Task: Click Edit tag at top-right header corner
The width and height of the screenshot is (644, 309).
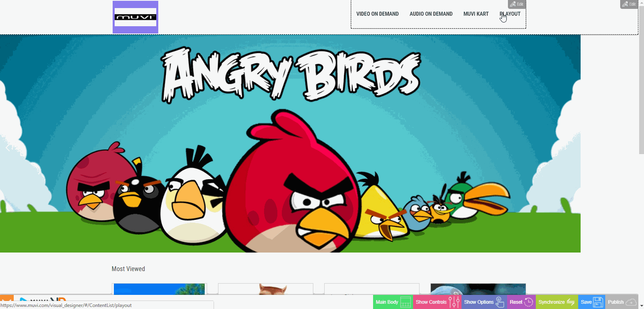Action: click(x=629, y=4)
